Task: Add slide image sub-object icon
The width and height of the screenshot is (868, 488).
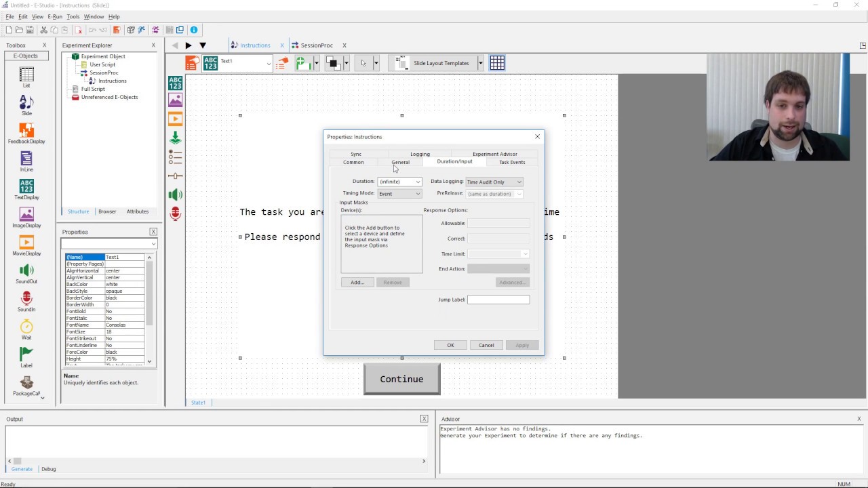Action: 176,100
